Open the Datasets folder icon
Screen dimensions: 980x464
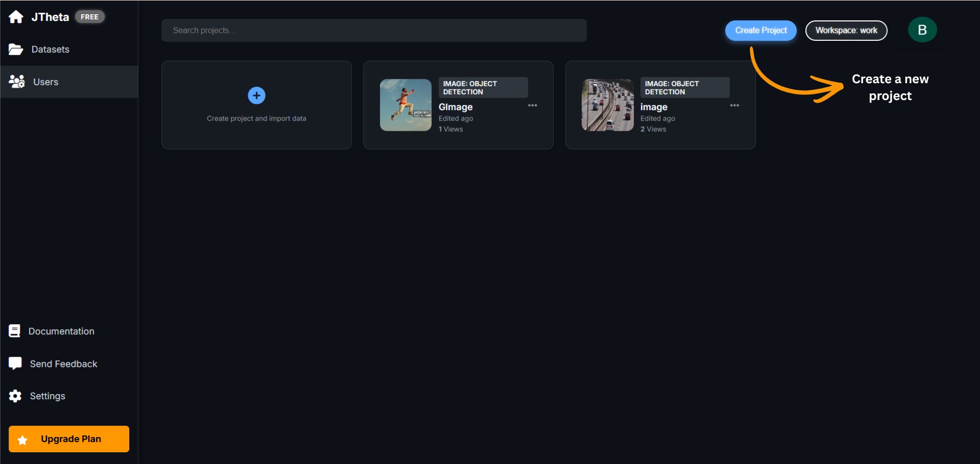(x=16, y=50)
